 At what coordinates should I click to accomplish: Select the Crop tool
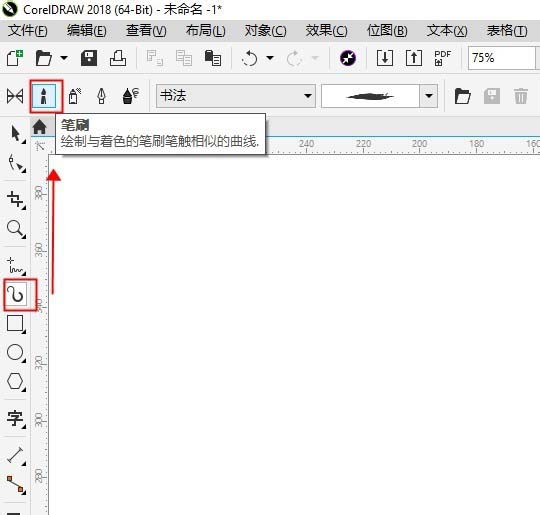tap(16, 200)
